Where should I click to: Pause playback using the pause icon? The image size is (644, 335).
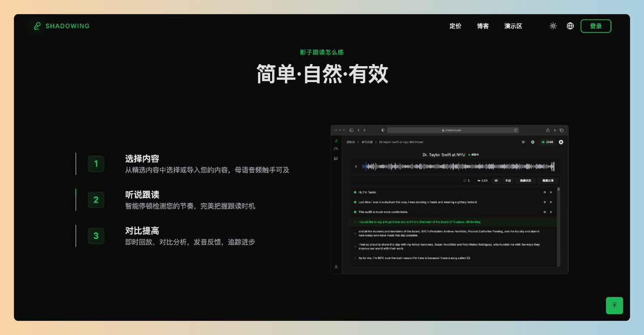pyautogui.click(x=356, y=167)
